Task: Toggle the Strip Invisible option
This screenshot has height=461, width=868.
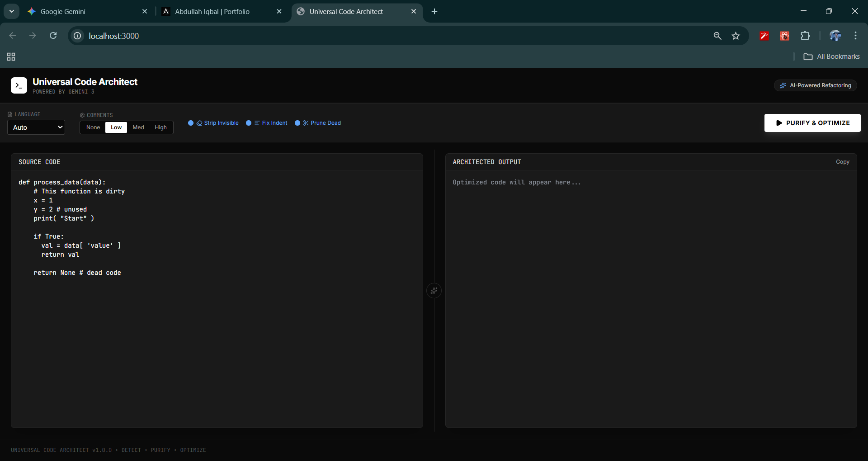Action: coord(213,123)
